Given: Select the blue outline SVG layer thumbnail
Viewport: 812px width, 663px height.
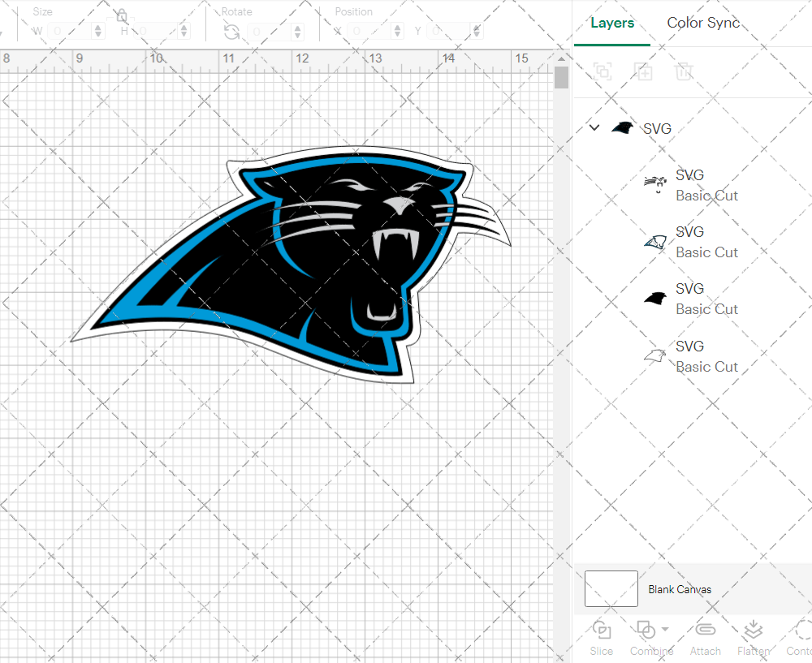Looking at the screenshot, I should (655, 242).
